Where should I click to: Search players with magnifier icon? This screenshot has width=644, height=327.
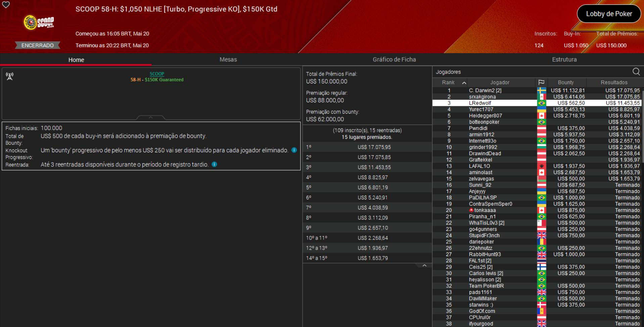pyautogui.click(x=636, y=72)
